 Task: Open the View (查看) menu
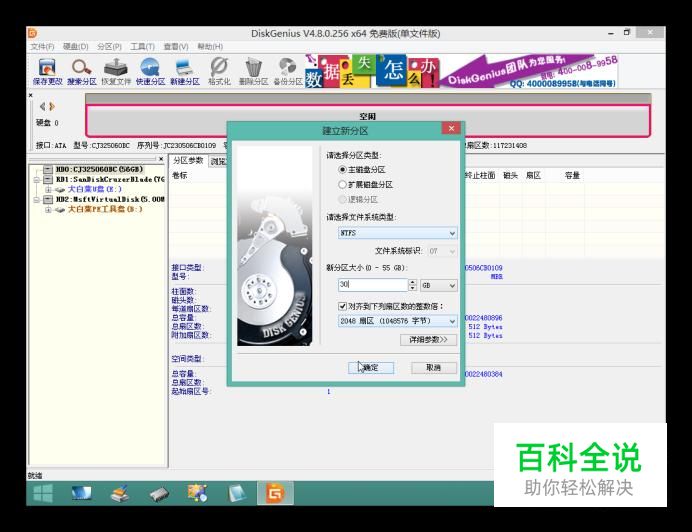(x=176, y=46)
